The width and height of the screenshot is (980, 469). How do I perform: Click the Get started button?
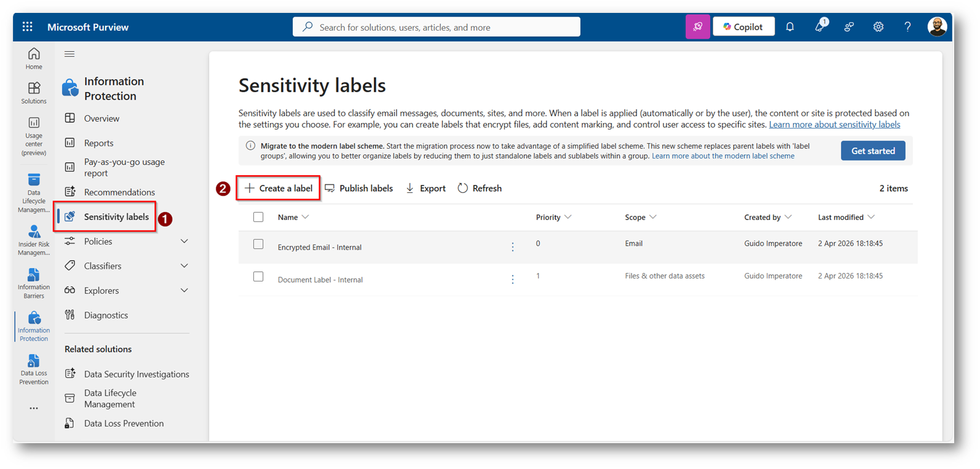(872, 151)
